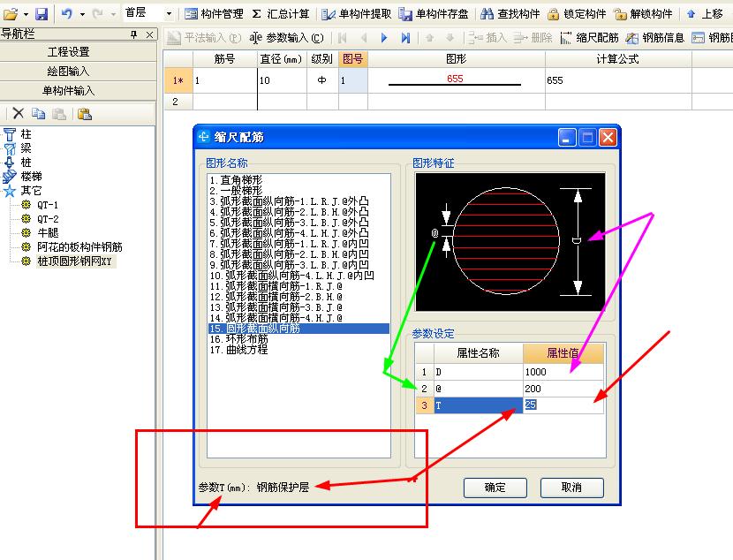Screen dimensions: 733x560
Task: Click diameter cell with value 10
Action: 282,80
